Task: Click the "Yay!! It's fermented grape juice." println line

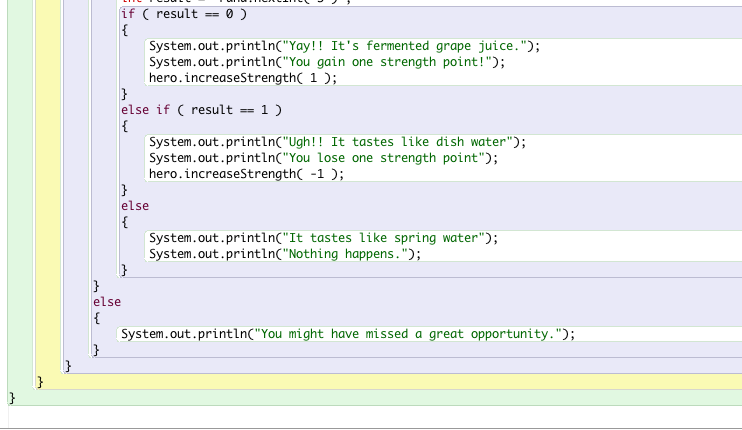Action: coord(344,46)
